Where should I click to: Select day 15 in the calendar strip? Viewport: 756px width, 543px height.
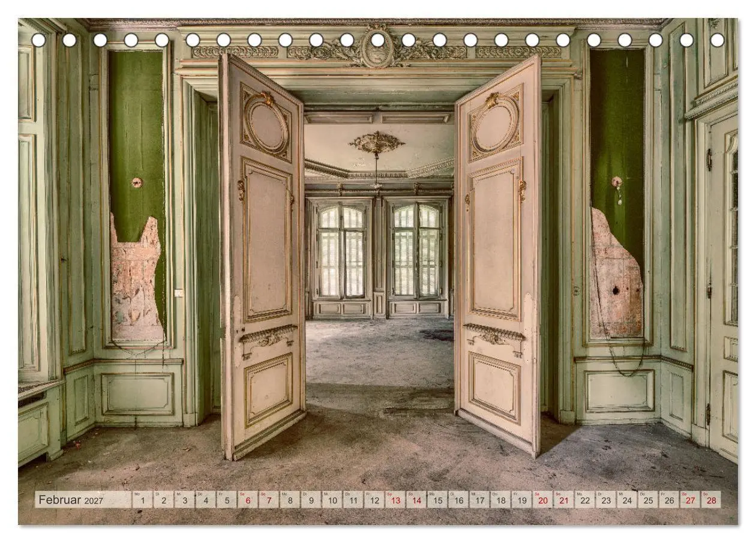pos(437,500)
